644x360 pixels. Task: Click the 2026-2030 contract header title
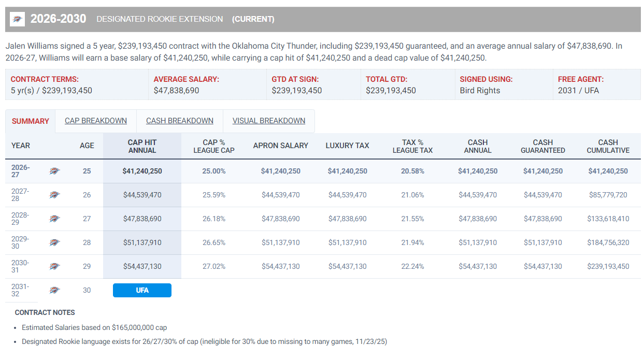tap(58, 19)
